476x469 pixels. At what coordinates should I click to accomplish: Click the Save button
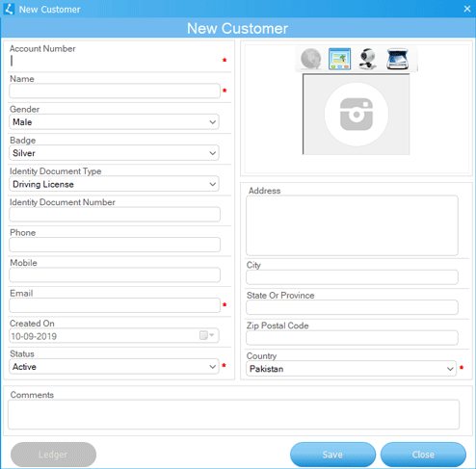(x=332, y=455)
